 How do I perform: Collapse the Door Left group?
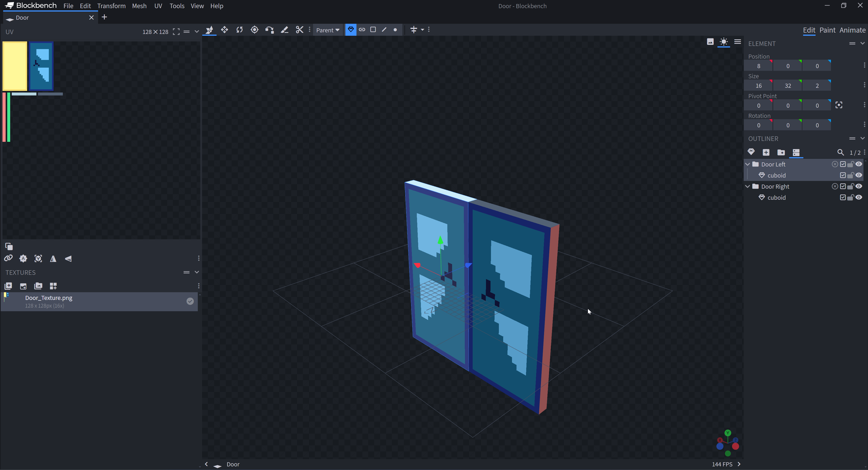pos(748,164)
